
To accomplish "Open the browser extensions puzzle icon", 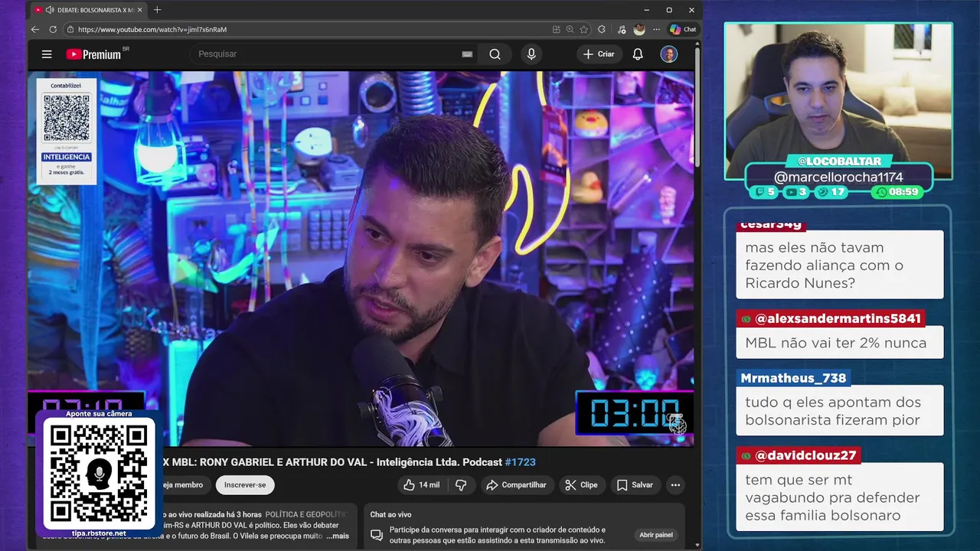I will pyautogui.click(x=602, y=29).
